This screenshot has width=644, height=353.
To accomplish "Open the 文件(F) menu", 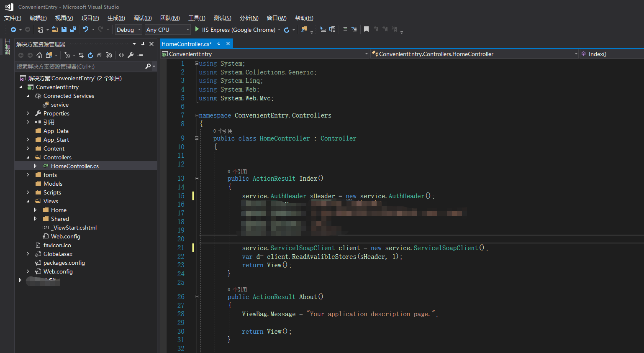I will (x=13, y=18).
